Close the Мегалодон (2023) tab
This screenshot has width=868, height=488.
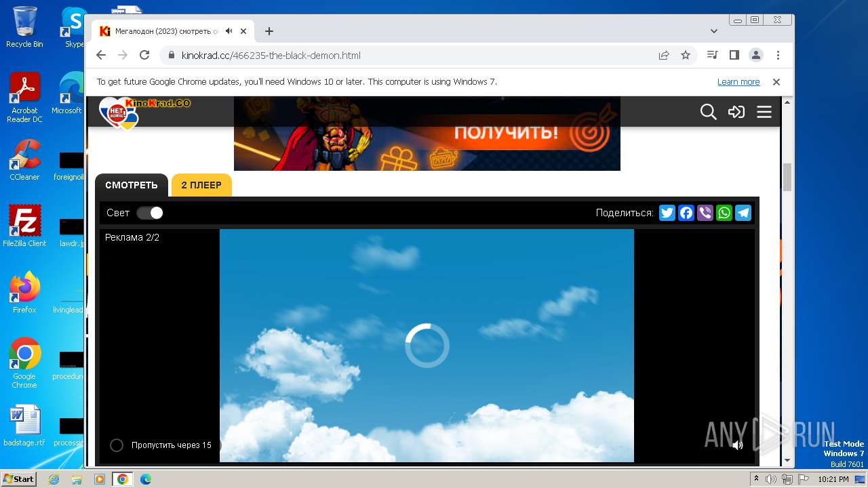click(243, 31)
